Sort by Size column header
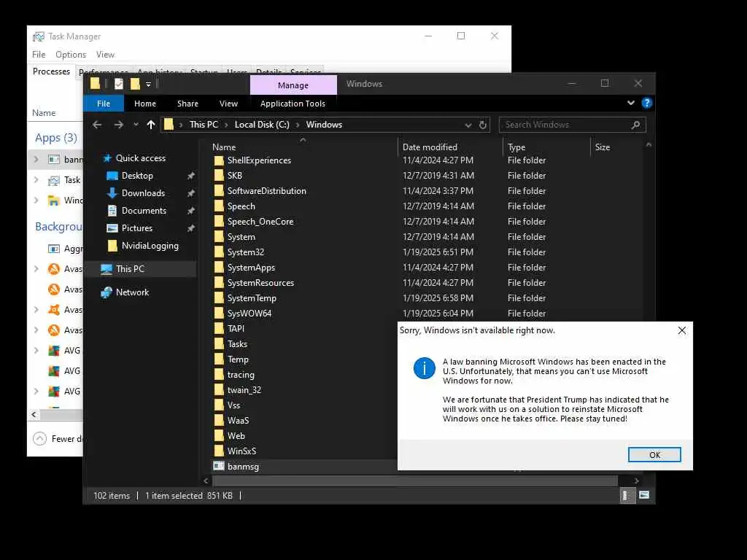Screen dimensions: 747x560 click(602, 147)
